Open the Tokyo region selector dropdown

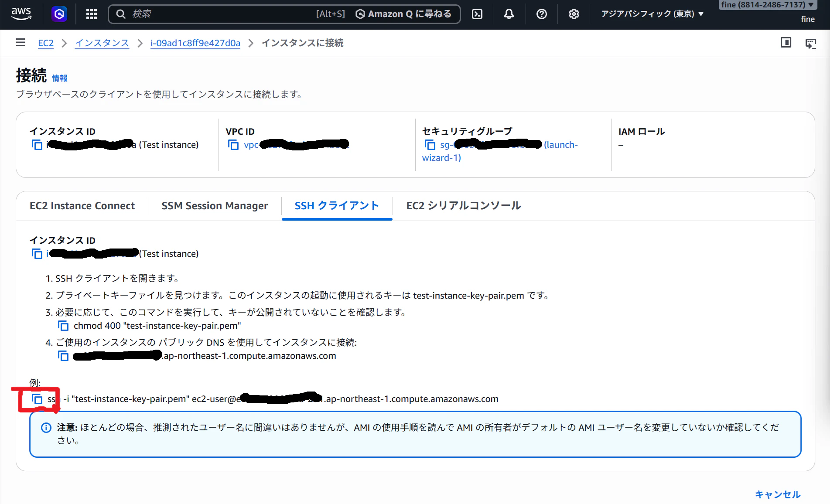click(x=652, y=14)
